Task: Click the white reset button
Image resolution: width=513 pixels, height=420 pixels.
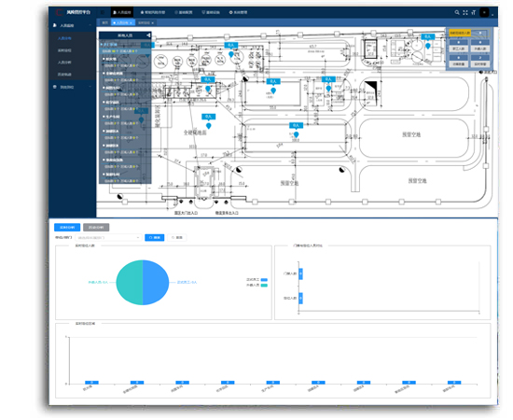Action: point(177,238)
